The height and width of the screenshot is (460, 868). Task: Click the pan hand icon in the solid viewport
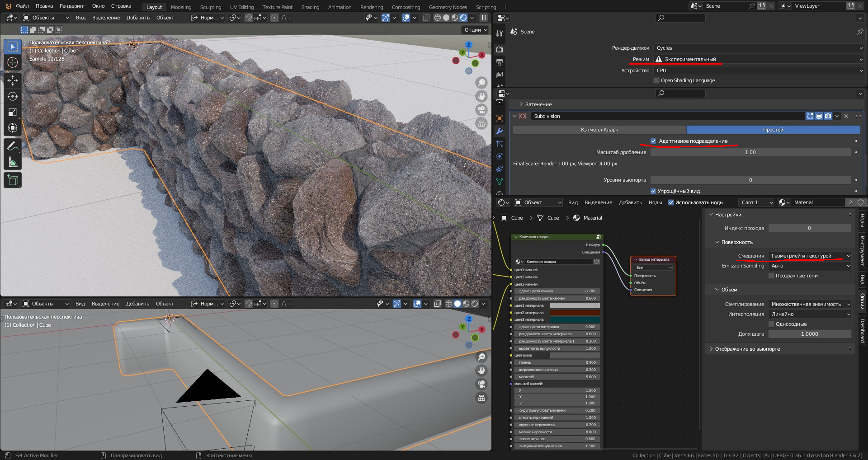pyautogui.click(x=481, y=371)
